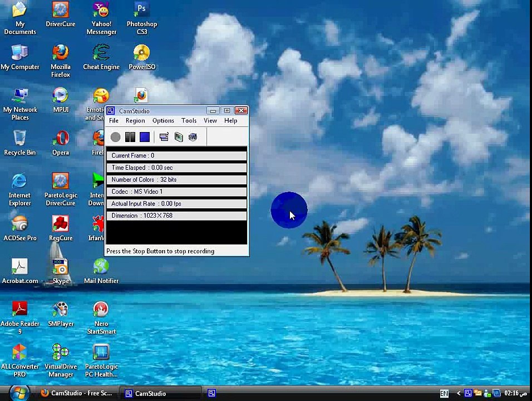Select the Cheat Engine desktop icon
Image resolution: width=532 pixels, height=401 pixels.
[x=101, y=57]
